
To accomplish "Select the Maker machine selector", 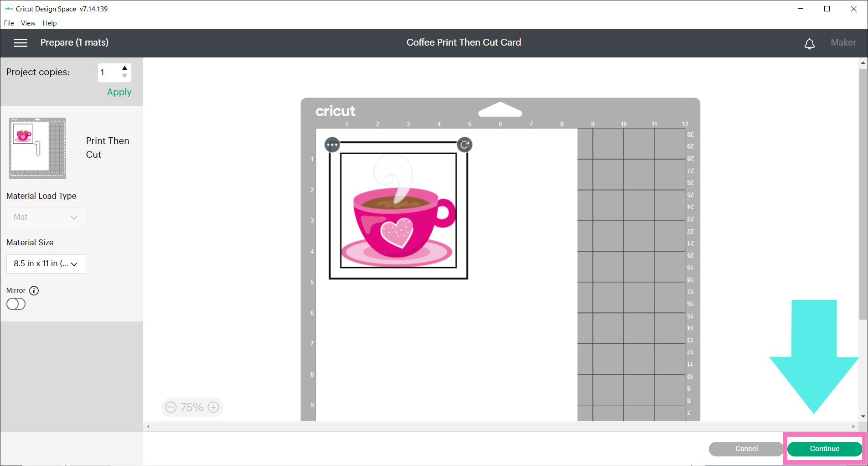I will [x=843, y=43].
